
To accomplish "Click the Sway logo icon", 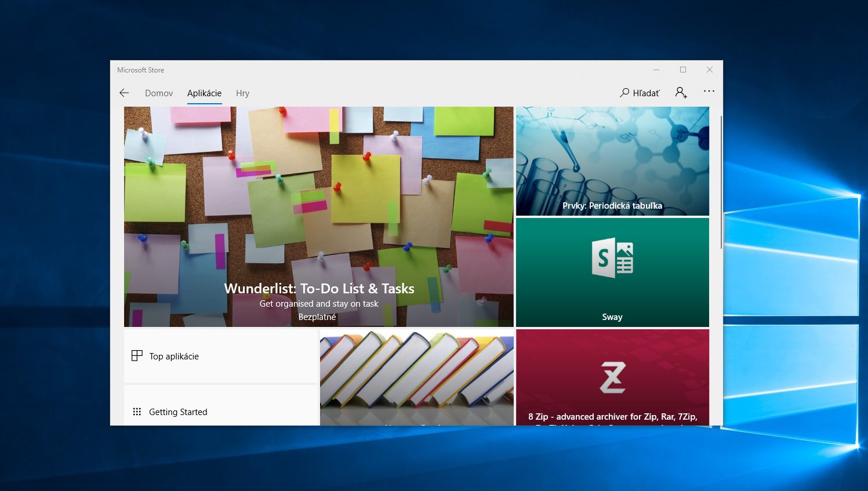I will tap(612, 258).
